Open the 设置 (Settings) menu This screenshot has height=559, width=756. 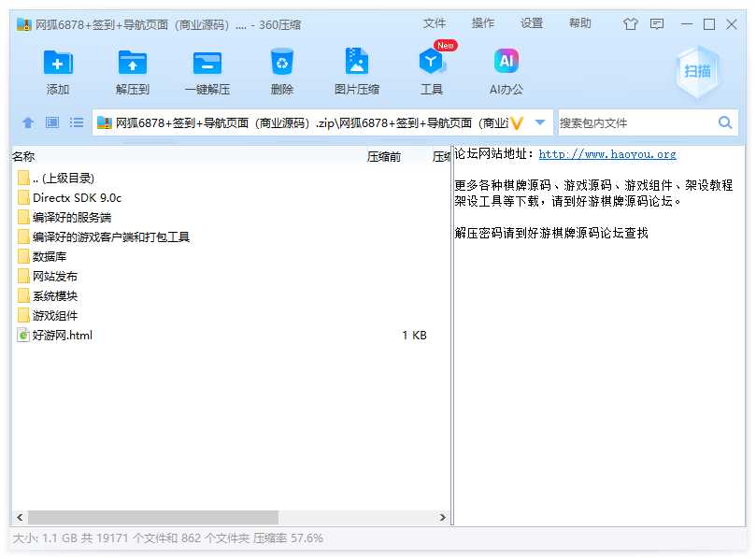click(532, 23)
